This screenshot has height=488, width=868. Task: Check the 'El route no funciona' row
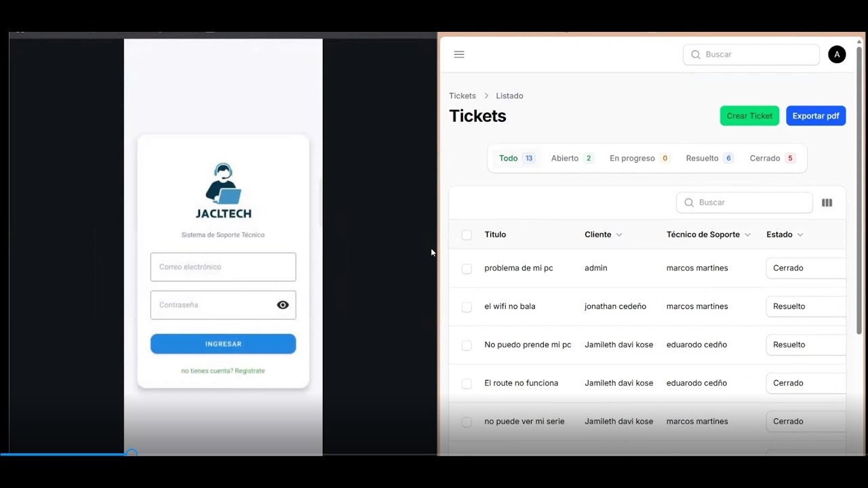tap(467, 384)
